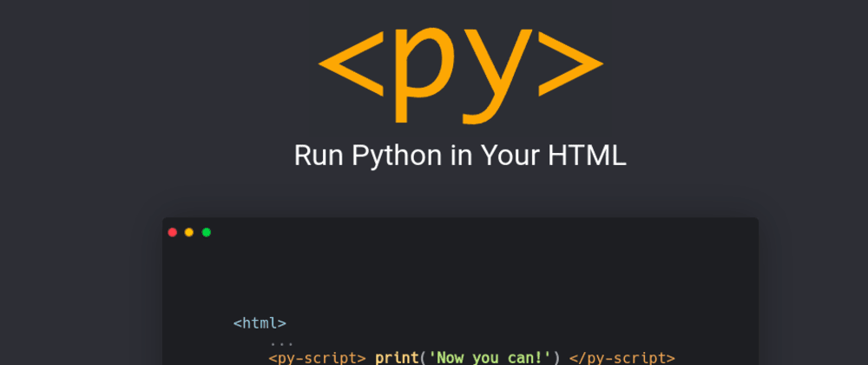Click the print('Now you can!') code text
The width and height of the screenshot is (868, 365).
468,358
